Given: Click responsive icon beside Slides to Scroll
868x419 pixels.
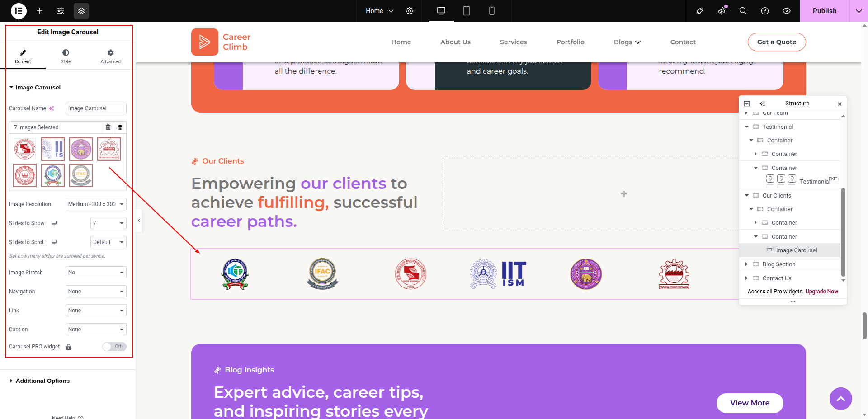Looking at the screenshot, I should (x=54, y=242).
